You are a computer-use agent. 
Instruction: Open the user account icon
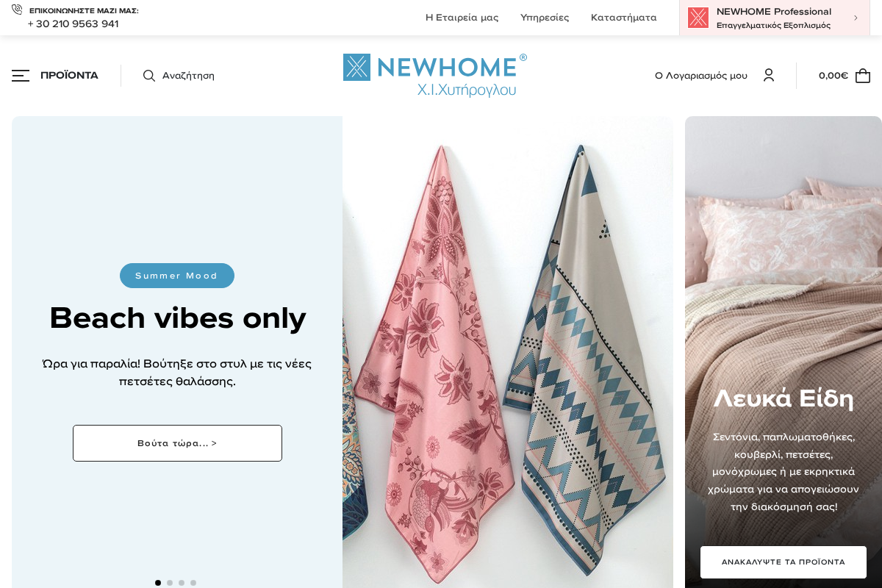[x=769, y=75]
